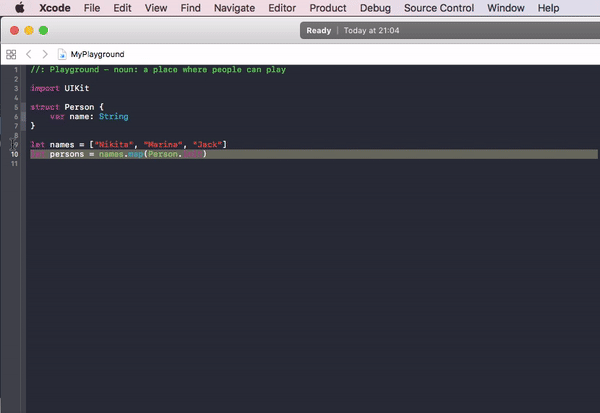
Task: Open the Source Control menu
Action: pos(439,8)
